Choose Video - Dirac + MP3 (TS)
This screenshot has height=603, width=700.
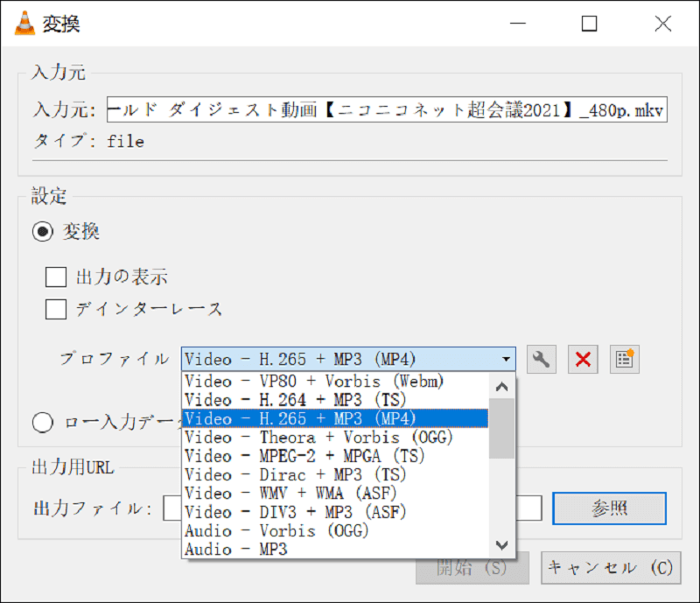coord(335,475)
